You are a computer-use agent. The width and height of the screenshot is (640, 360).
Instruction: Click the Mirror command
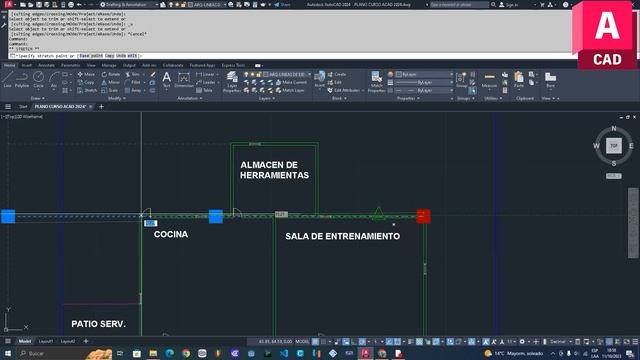pos(111,82)
